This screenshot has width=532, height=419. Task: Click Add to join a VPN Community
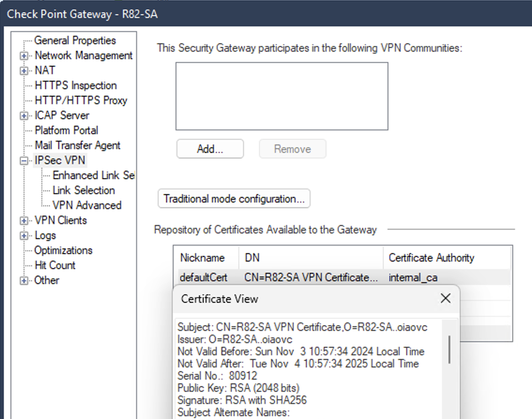coord(210,149)
